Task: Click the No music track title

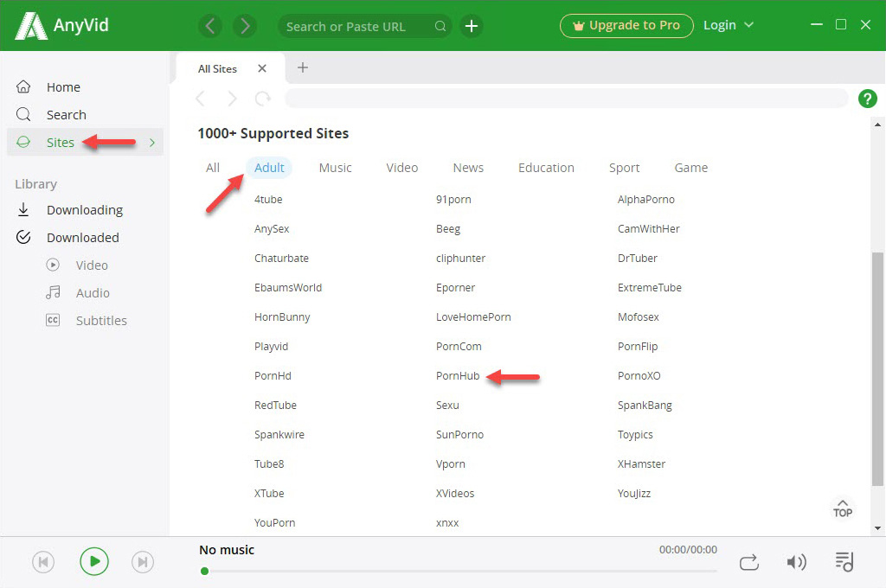Action: [x=227, y=550]
